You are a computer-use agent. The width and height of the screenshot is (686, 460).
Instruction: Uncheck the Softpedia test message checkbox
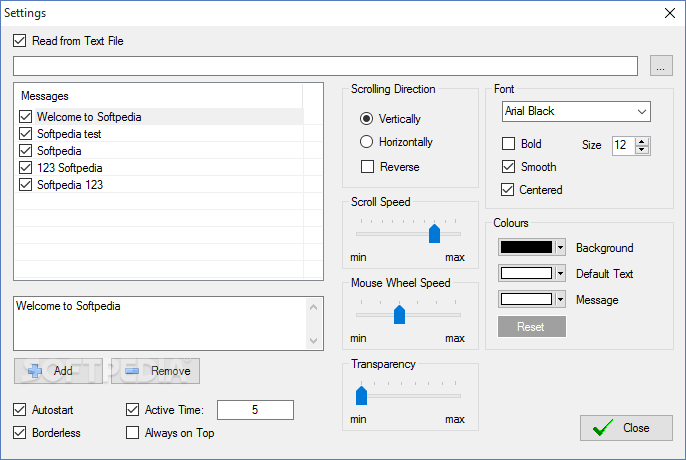tap(25, 133)
